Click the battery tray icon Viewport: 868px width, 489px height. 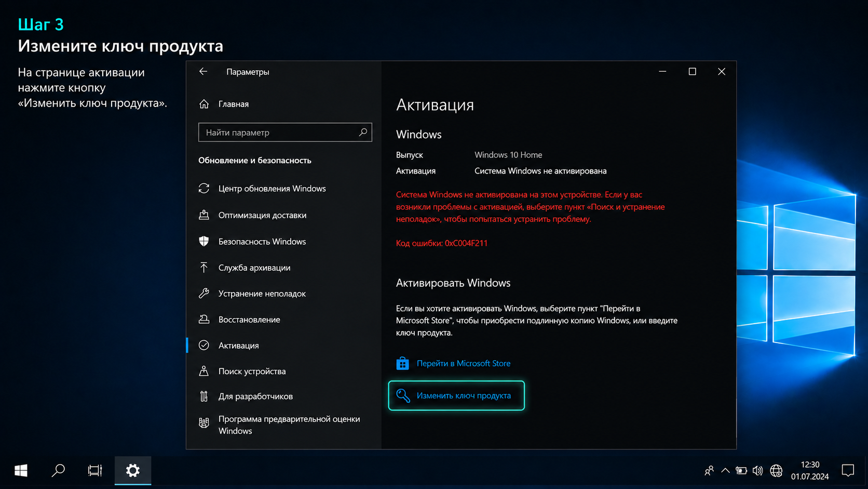coord(741,471)
